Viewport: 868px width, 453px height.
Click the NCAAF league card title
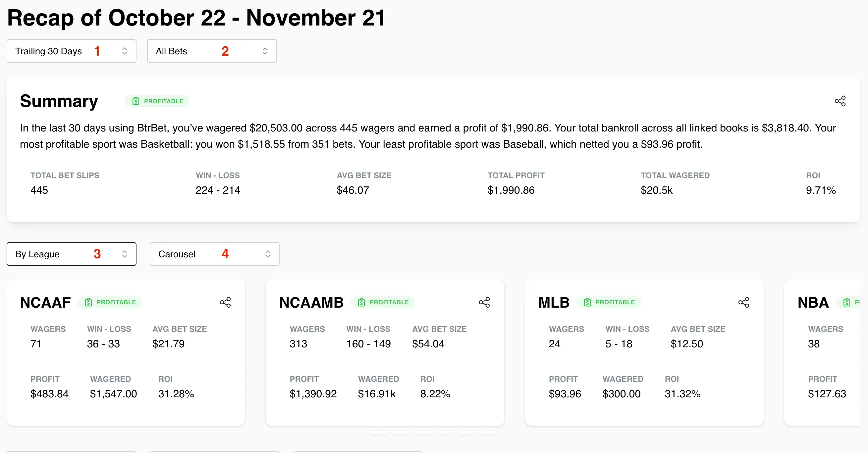coord(45,302)
